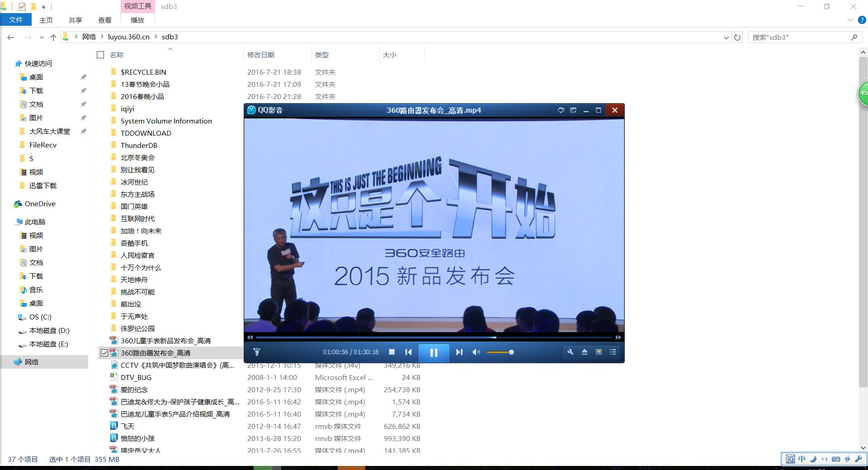This screenshot has width=868, height=470.
Task: Click 网络 in the address breadcrumb
Action: (x=89, y=37)
